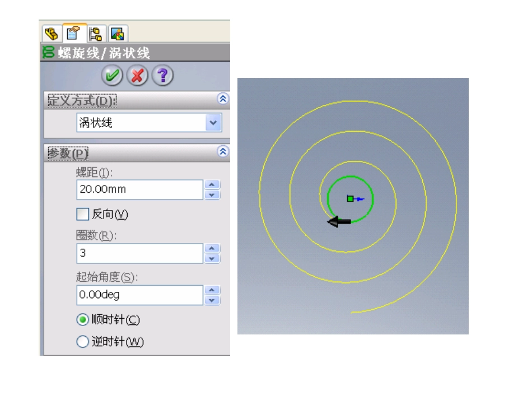Click the 起始角度 field showing 0.00deg
Image resolution: width=532 pixels, height=400 pixels.
click(x=140, y=295)
